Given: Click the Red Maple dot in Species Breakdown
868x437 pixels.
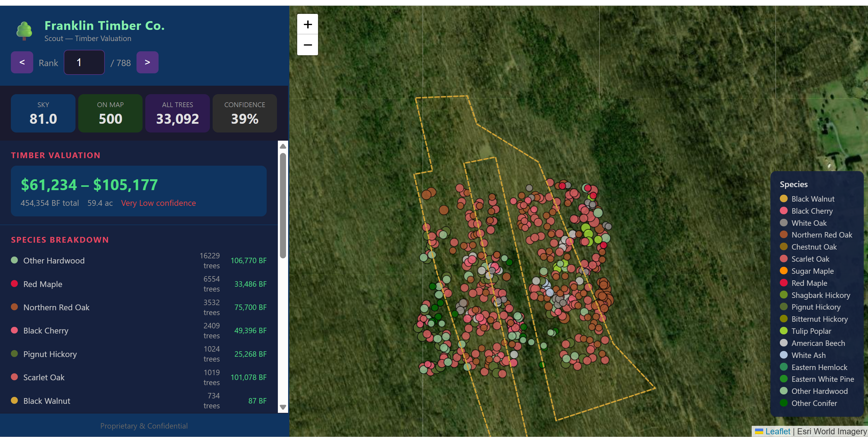Looking at the screenshot, I should point(14,284).
